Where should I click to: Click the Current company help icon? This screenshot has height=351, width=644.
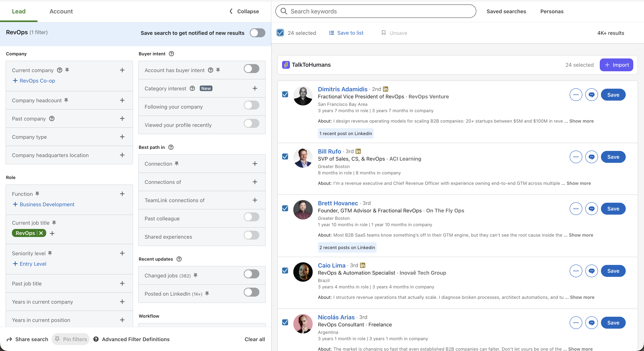[x=59, y=70]
